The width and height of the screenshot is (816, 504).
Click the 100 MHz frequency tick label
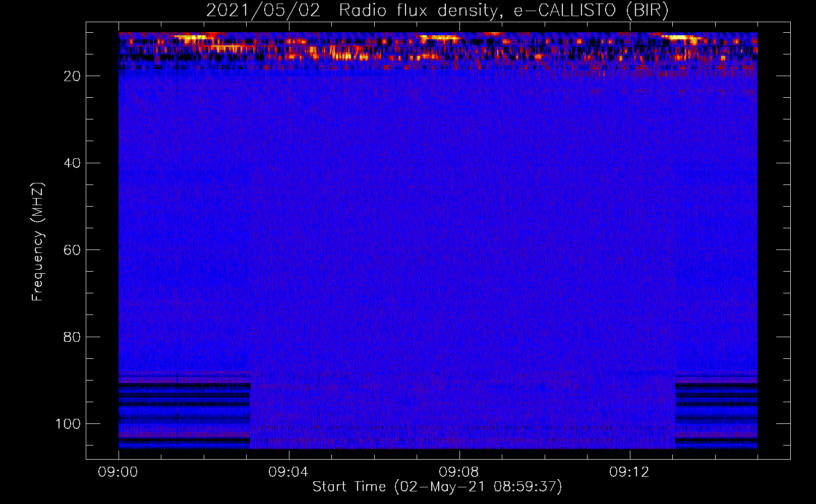pos(68,424)
